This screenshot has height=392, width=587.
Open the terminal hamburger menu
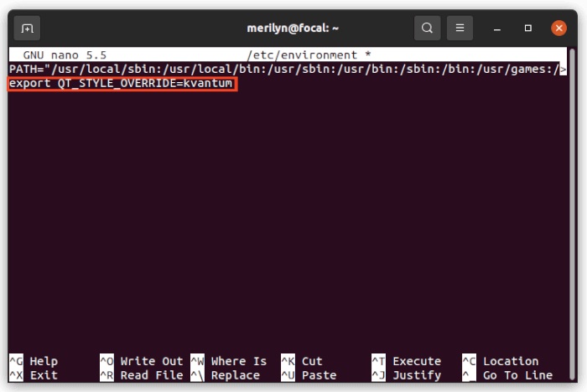[460, 28]
